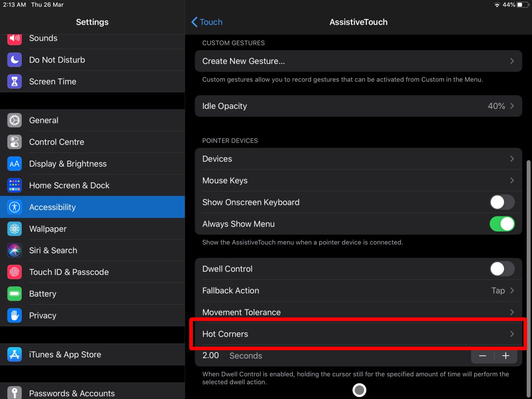Open Wallpaper settings category
This screenshot has height=399, width=532.
tap(92, 229)
